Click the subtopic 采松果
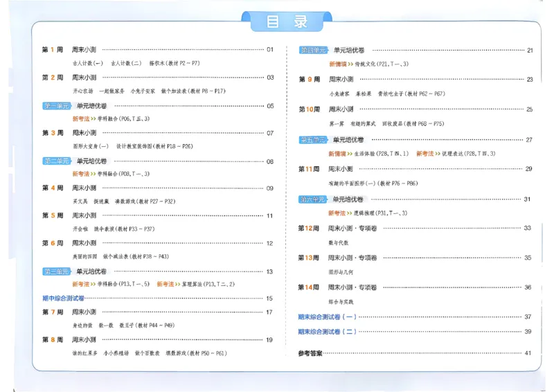554x392 pixels. click(363, 94)
